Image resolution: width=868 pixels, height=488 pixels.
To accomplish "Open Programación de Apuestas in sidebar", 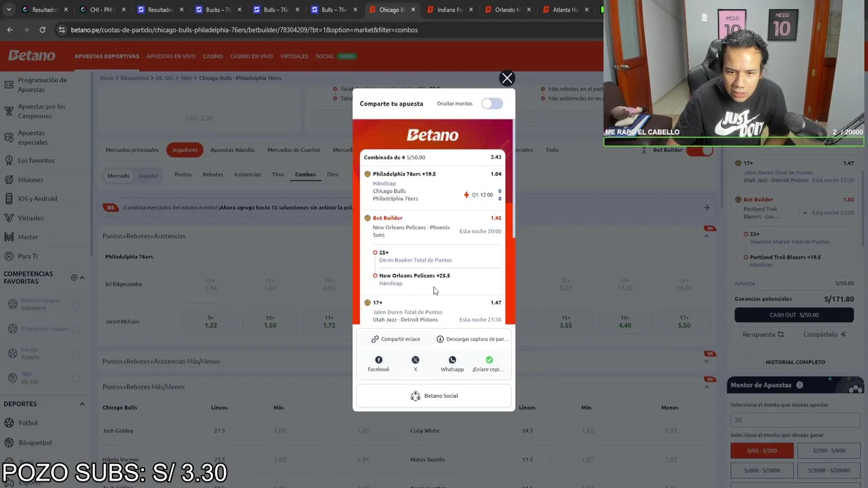I will coord(42,85).
